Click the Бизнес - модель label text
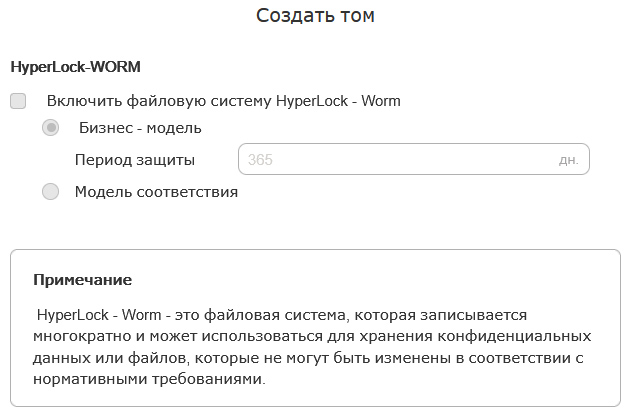The width and height of the screenshot is (628, 413). pyautogui.click(x=140, y=128)
